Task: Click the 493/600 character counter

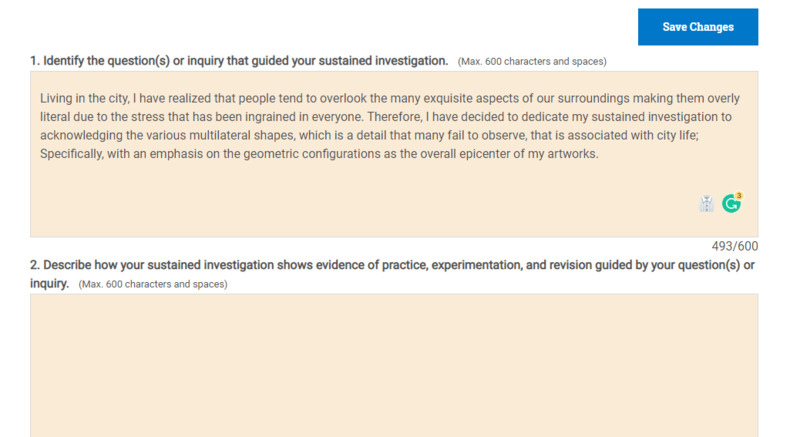Action: click(x=735, y=246)
